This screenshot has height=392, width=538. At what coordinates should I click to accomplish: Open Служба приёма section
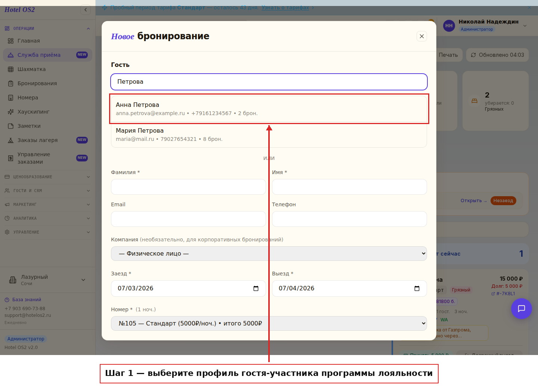point(47,55)
